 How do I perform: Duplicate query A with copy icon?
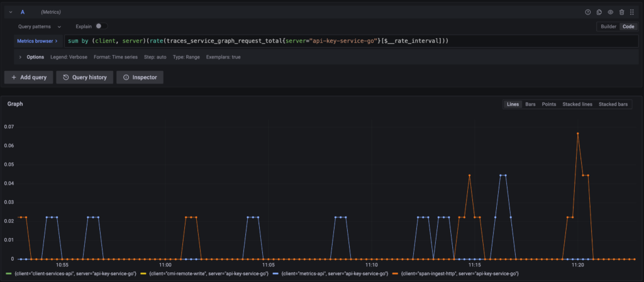click(599, 13)
